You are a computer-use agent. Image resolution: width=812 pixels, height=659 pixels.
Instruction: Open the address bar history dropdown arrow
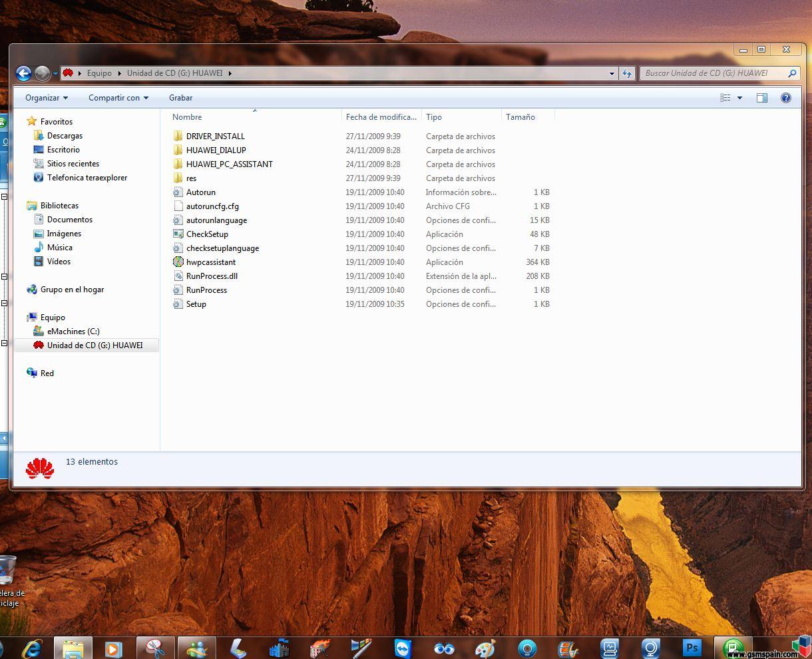click(x=612, y=73)
